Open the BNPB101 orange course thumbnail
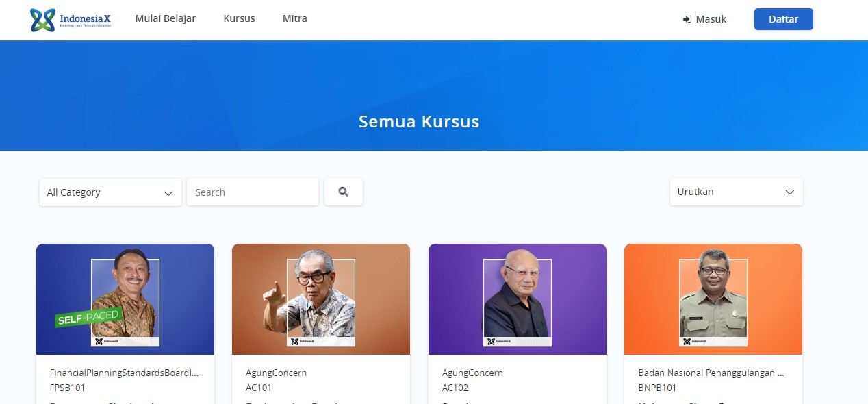This screenshot has width=868, height=404. pyautogui.click(x=713, y=299)
